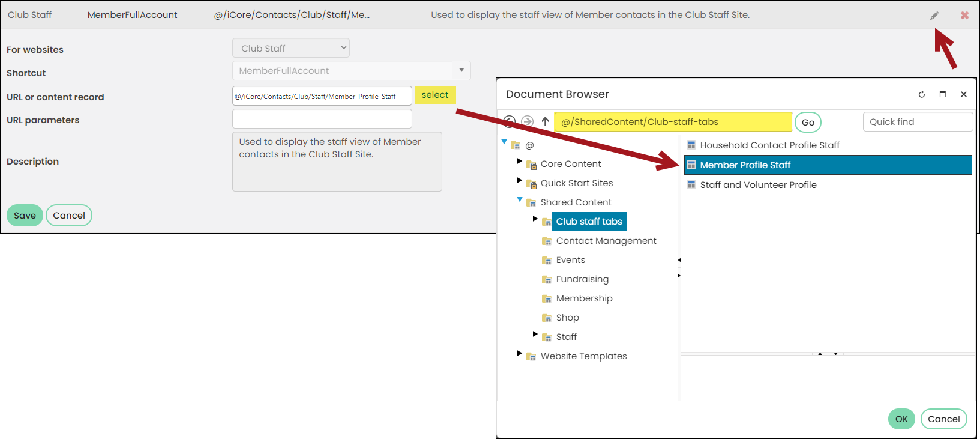Click the Shop folder icon

coord(547,318)
